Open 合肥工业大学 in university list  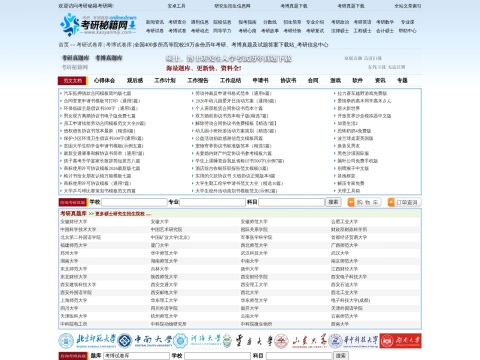click(344, 222)
